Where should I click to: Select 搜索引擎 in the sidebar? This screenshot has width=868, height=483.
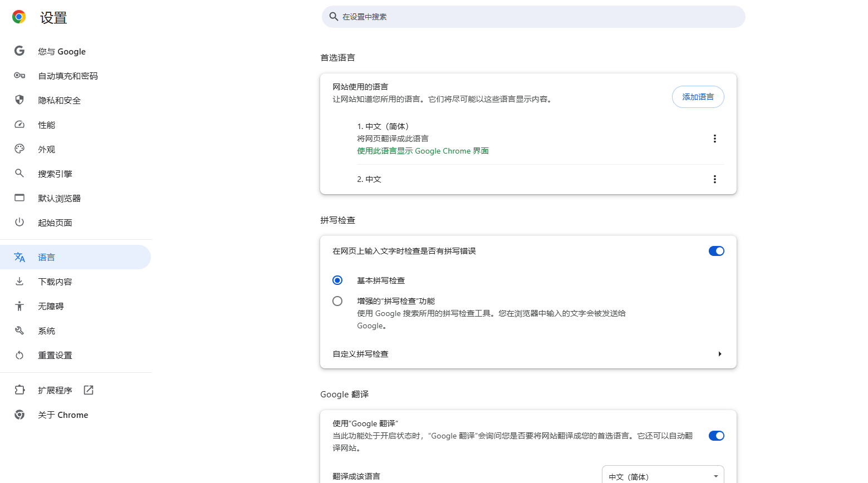(75, 174)
